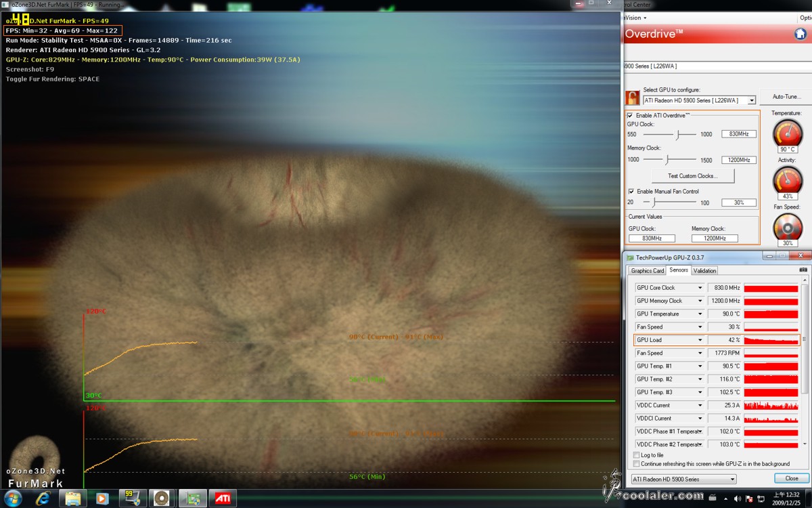Click the manual fan speed slider handle
The image size is (812, 508).
pyautogui.click(x=653, y=203)
